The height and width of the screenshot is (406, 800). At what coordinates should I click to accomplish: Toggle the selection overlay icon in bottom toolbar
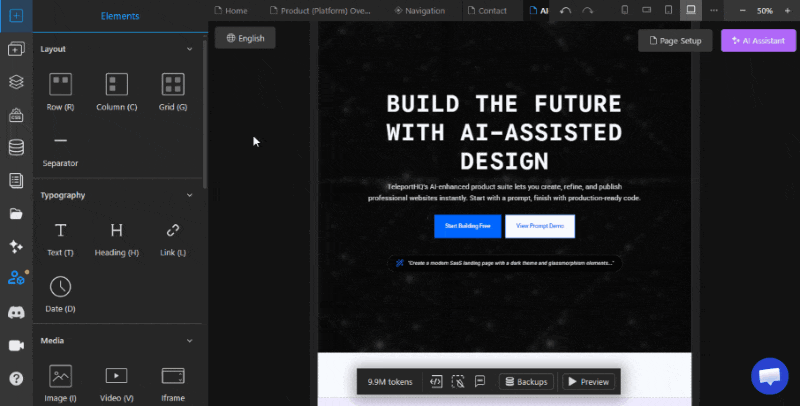point(458,381)
